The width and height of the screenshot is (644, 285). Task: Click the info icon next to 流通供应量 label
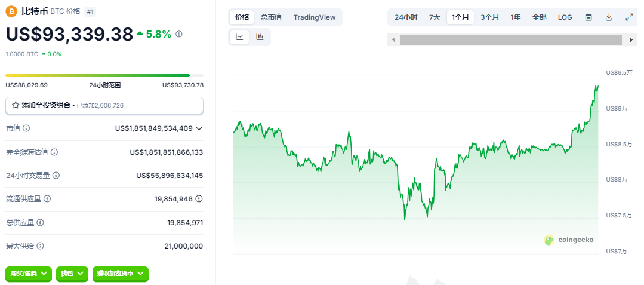pos(47,199)
